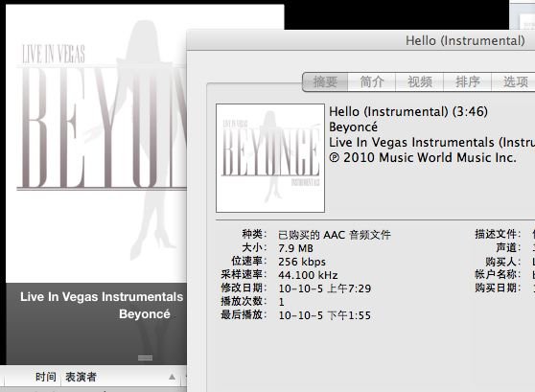Go to the 排序 tab
This screenshot has width=535, height=392.
tap(467, 81)
